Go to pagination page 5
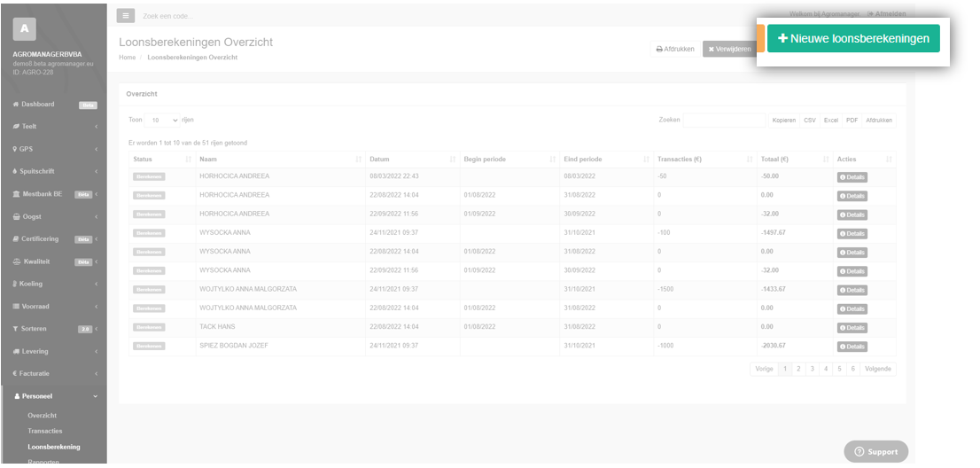Viewport: 980px width, 468px height. pos(839,369)
